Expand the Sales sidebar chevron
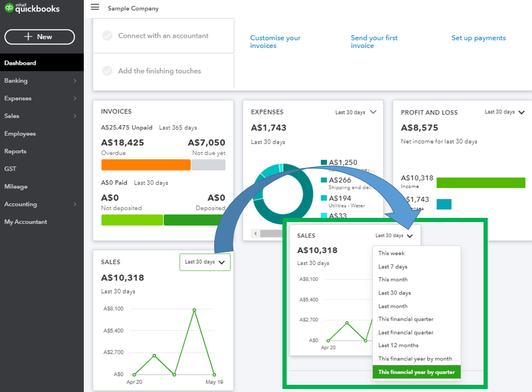This screenshot has width=532, height=392. click(x=75, y=116)
